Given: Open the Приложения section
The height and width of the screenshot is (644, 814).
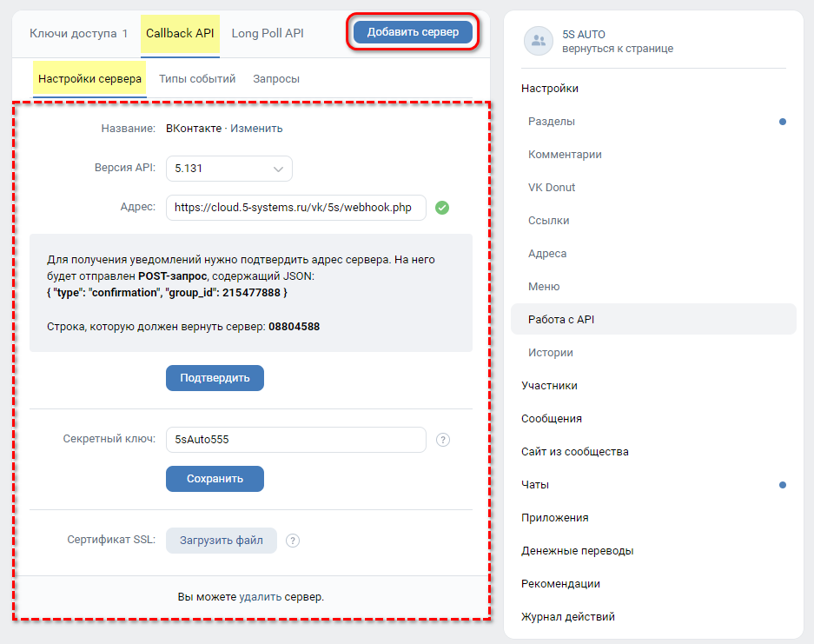Looking at the screenshot, I should click(555, 518).
